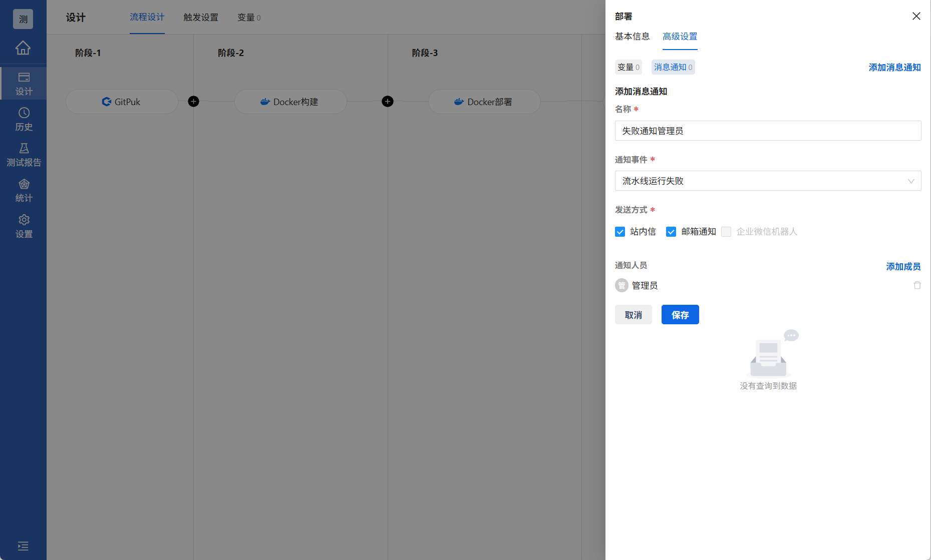Collapse the sidebar with the bottom icon
Screen dimensions: 931x560
(x=23, y=545)
